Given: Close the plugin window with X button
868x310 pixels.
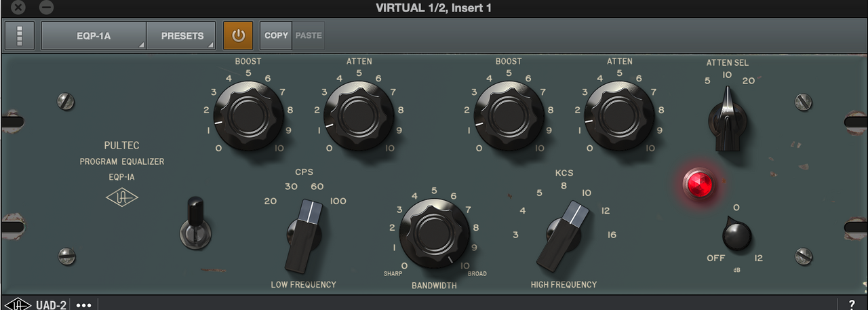Looking at the screenshot, I should [x=18, y=7].
